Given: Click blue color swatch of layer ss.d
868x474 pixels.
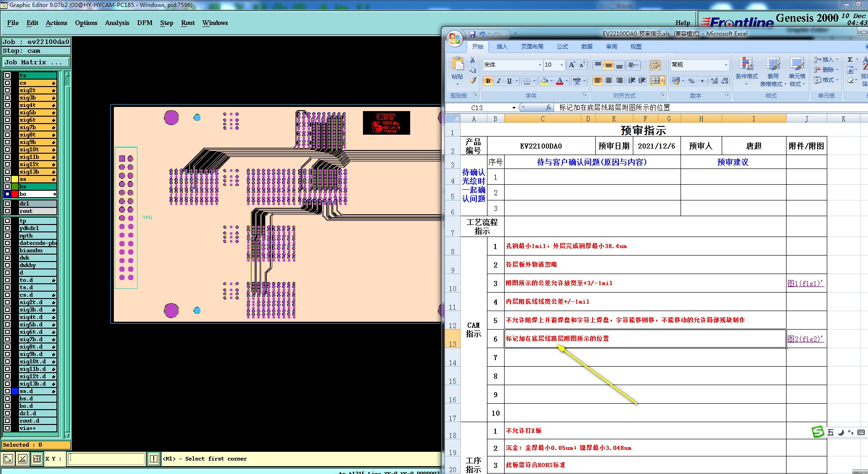Looking at the screenshot, I should [15, 391].
